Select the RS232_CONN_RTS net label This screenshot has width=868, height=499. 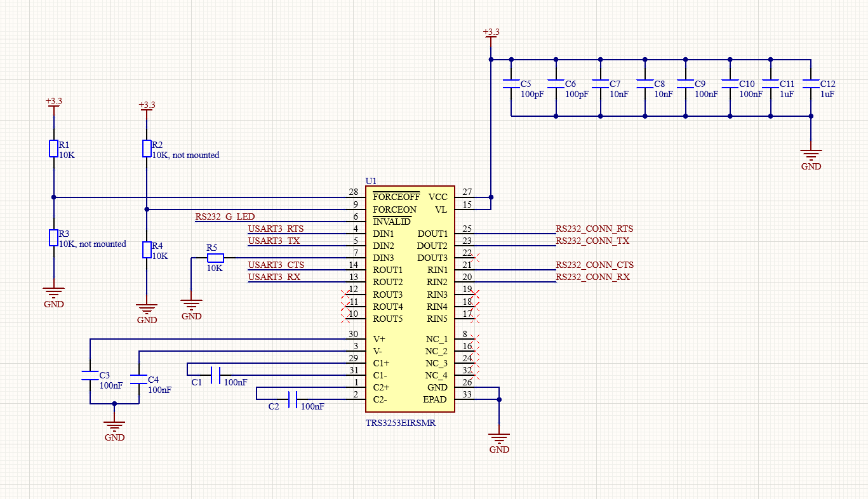(594, 229)
